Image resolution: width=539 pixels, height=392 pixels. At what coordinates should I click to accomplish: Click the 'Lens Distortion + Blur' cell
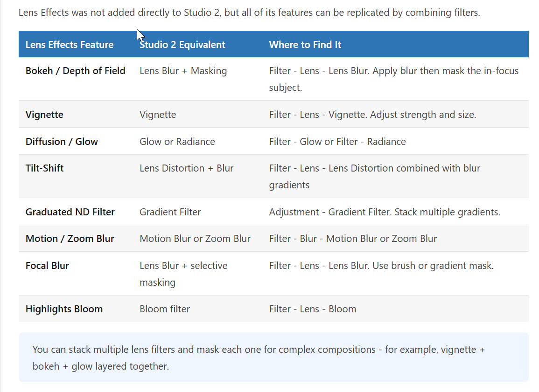(x=187, y=168)
